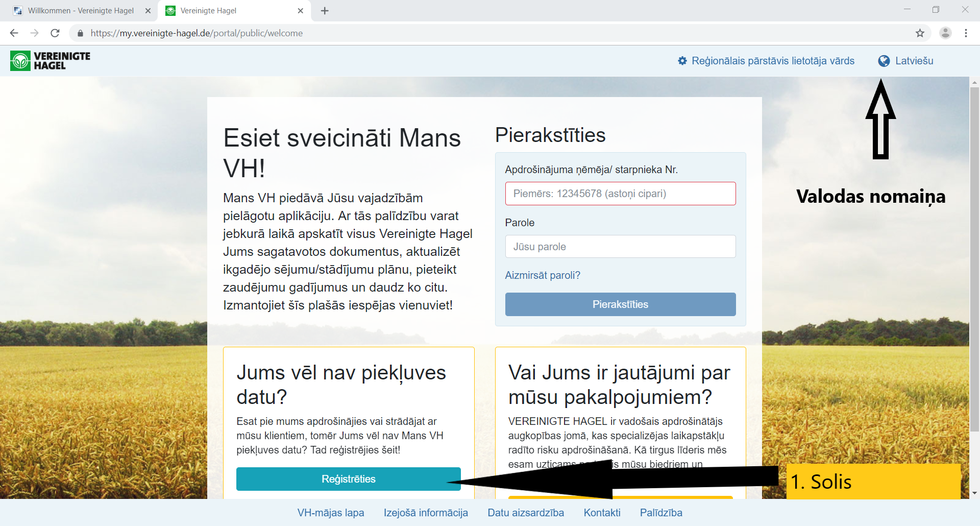The height and width of the screenshot is (526, 980).
Task: Click the scrollbar up arrow
Action: 974,82
